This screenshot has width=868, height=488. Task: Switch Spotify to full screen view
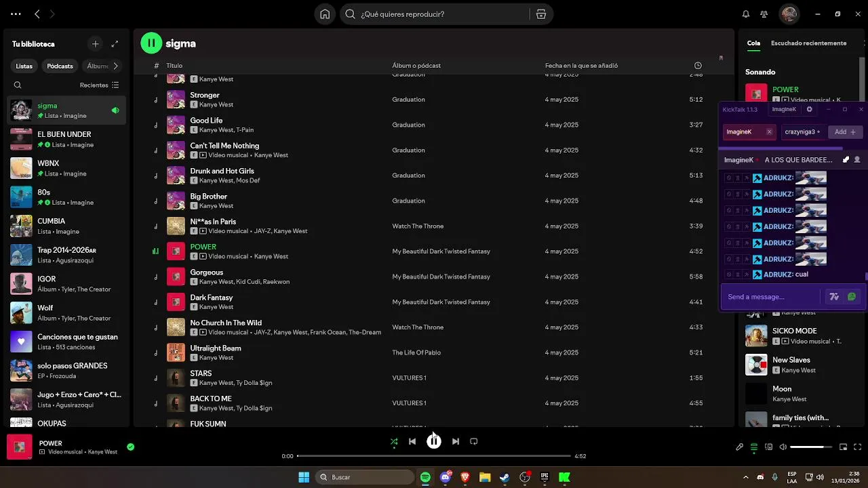(x=858, y=447)
